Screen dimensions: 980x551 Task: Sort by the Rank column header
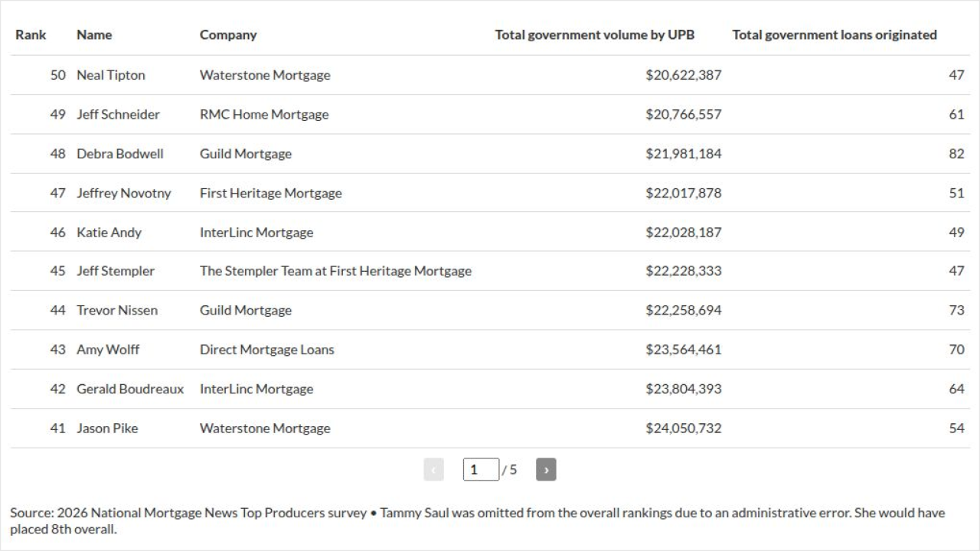(31, 34)
